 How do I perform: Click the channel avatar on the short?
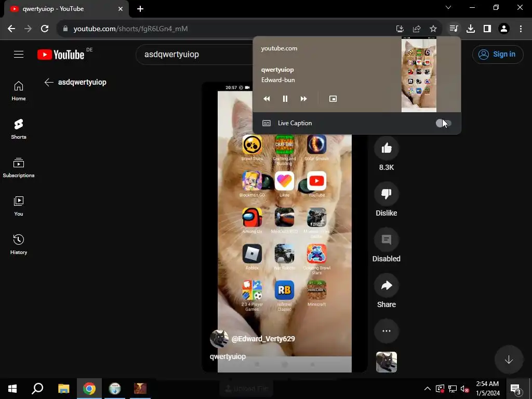[219, 338]
